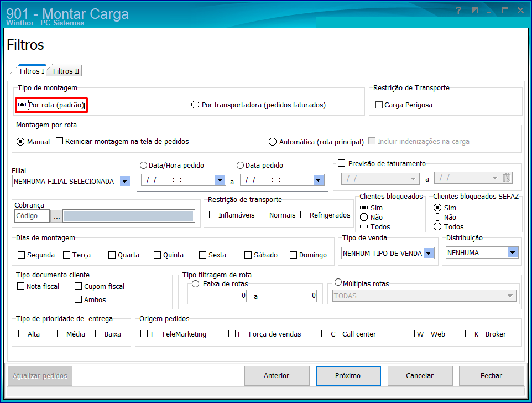
Task: Select Todos under Clientes bloqueados SEFAZ
Action: [437, 226]
